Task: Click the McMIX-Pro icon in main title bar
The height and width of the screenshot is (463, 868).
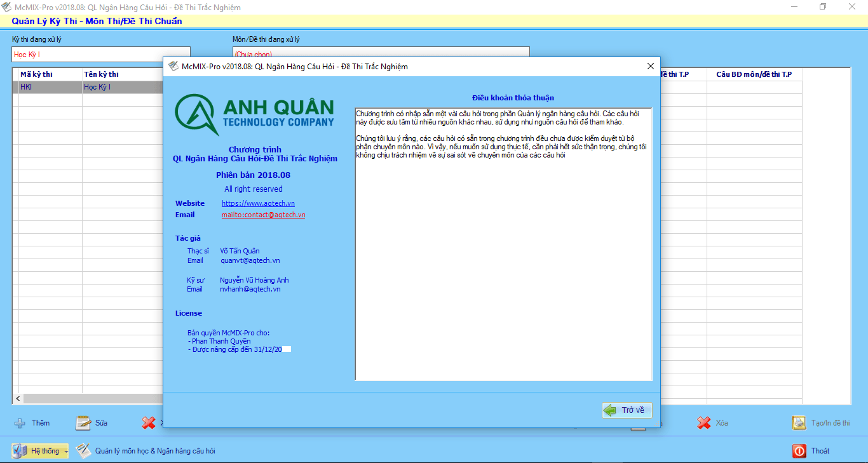Action: point(7,7)
